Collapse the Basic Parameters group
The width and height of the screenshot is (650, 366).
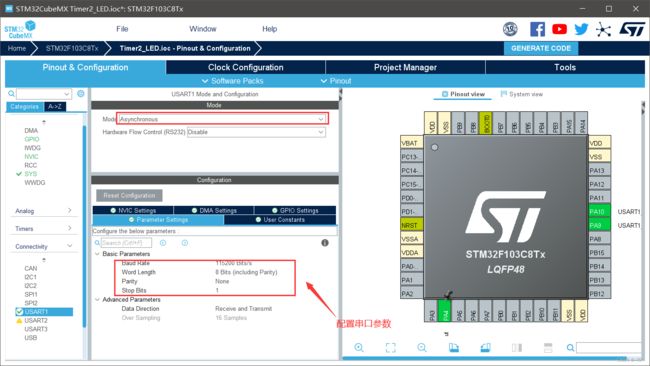point(97,254)
